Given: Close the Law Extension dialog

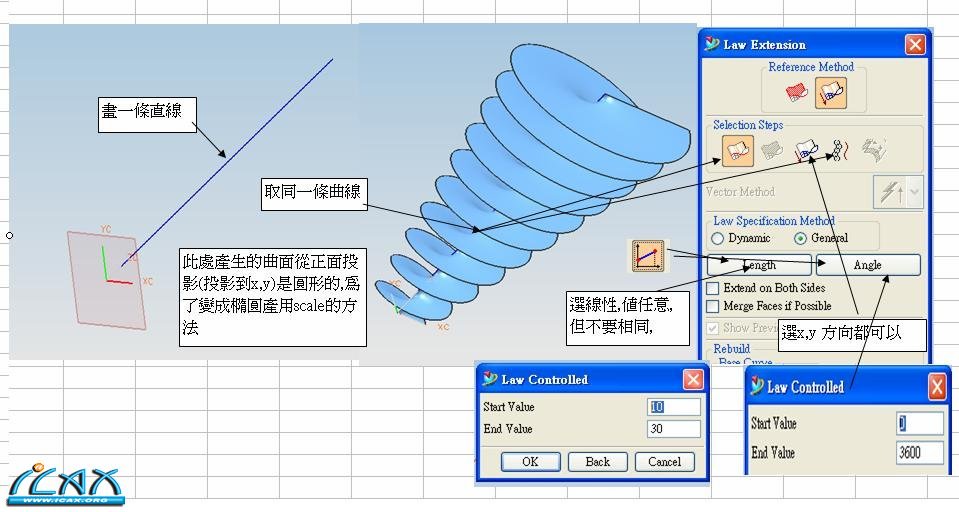Looking at the screenshot, I should (x=915, y=45).
